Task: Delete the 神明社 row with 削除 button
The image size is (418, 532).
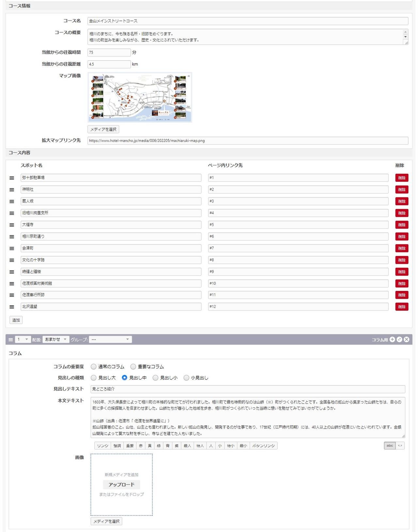Action: tap(402, 190)
